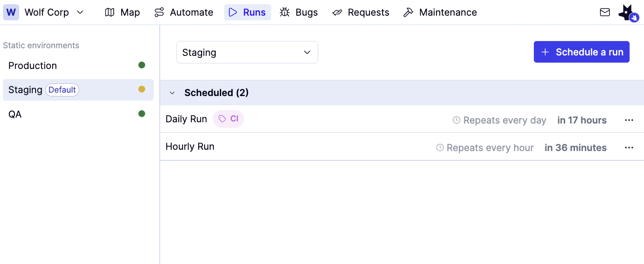The width and height of the screenshot is (644, 264).
Task: Click the Schedule a run button
Action: coord(581,52)
